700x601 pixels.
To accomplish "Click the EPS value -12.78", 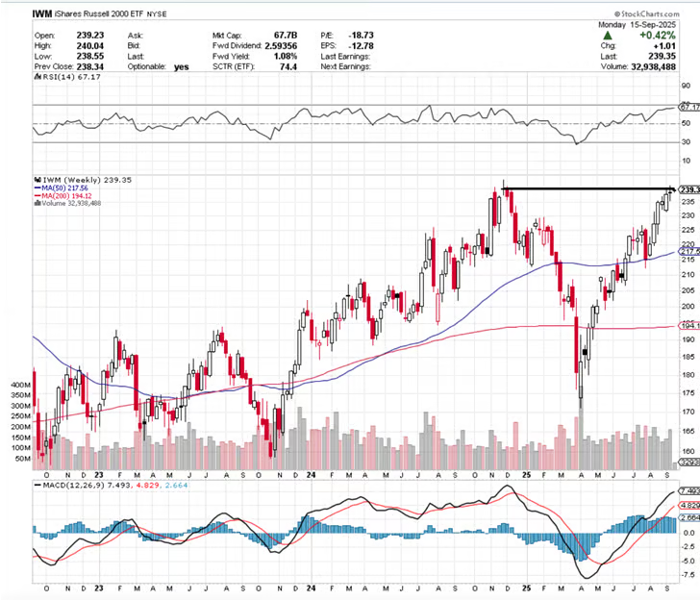I will (x=361, y=45).
